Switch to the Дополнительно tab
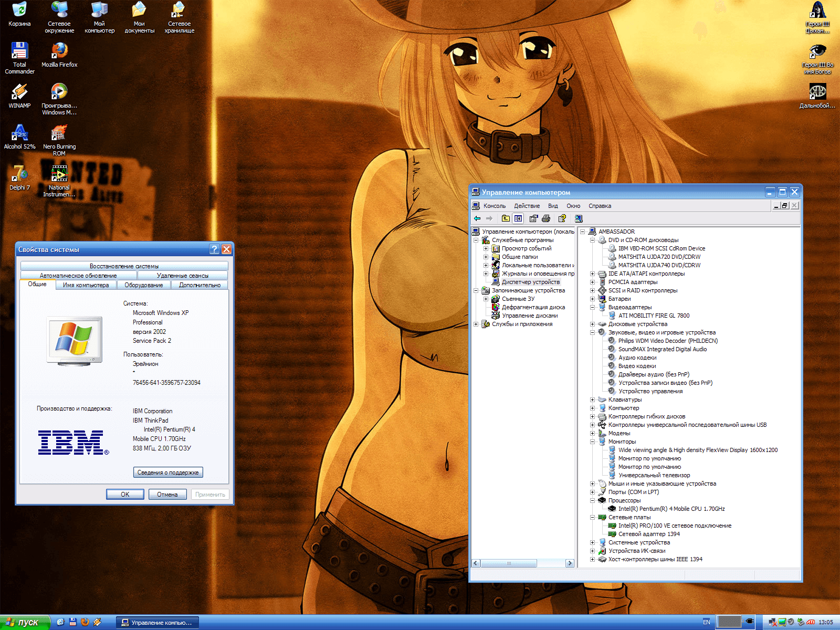 [x=199, y=285]
